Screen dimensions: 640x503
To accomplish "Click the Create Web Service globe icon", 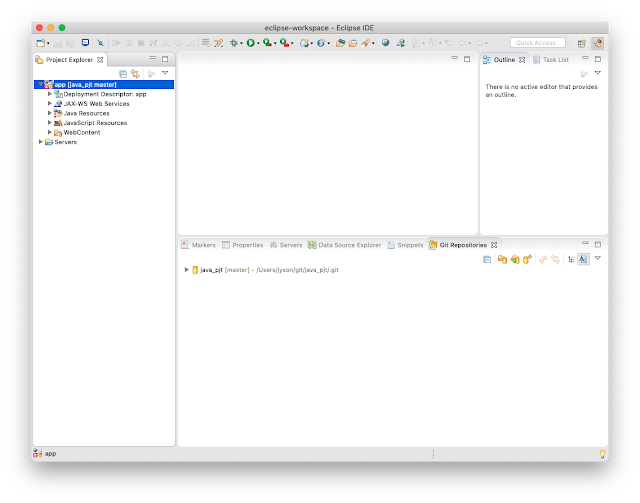I will [x=321, y=43].
